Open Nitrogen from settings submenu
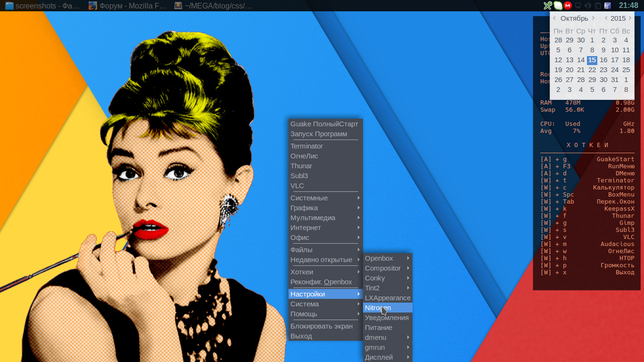 (x=388, y=308)
